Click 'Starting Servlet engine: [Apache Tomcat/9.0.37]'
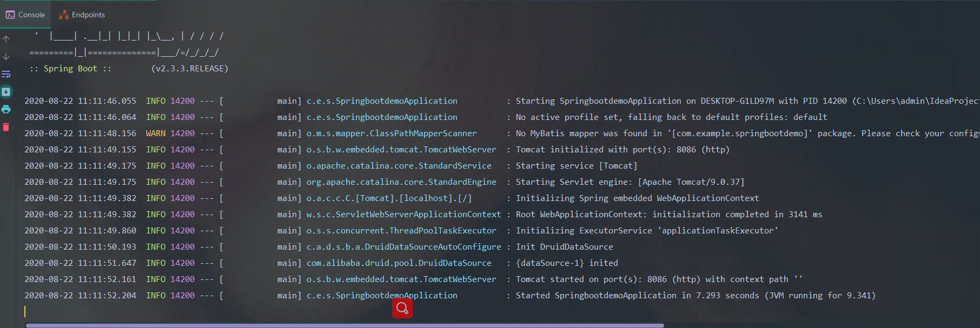 [x=630, y=182]
